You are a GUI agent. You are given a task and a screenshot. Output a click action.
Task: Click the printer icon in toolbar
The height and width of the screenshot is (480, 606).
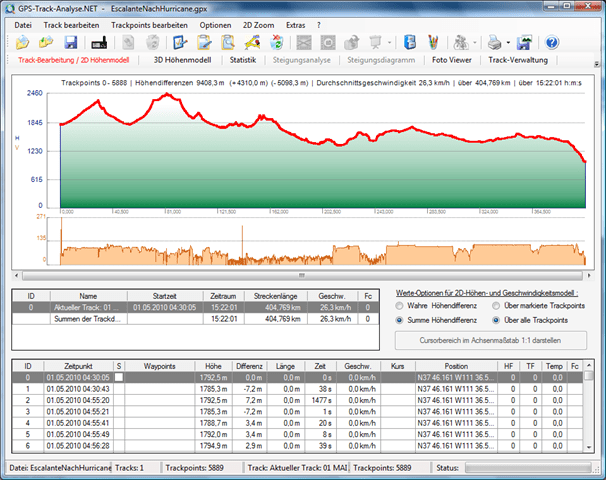pos(493,43)
